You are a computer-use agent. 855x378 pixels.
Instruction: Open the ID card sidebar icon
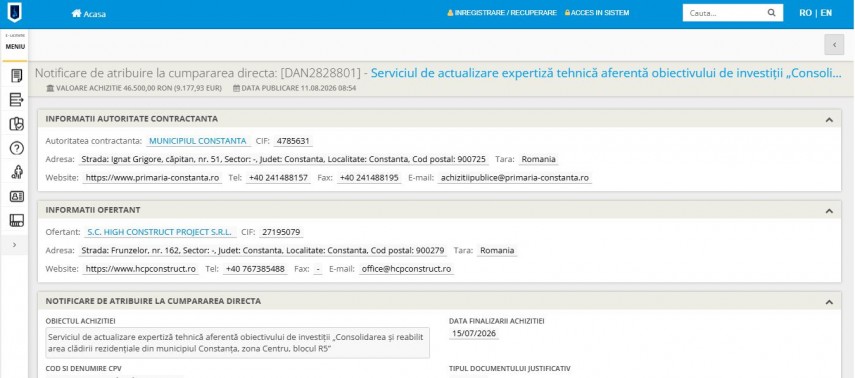17,196
